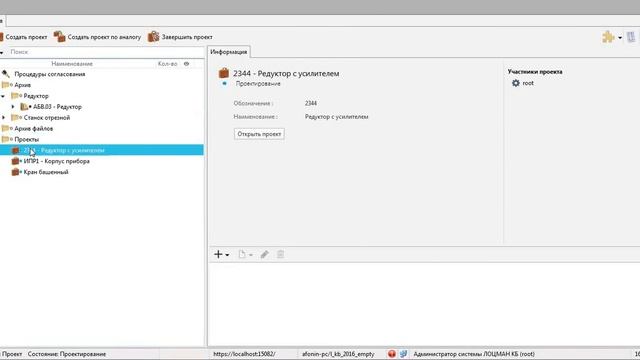Click the Кол-во column header
The height and width of the screenshot is (360, 640).
click(167, 64)
